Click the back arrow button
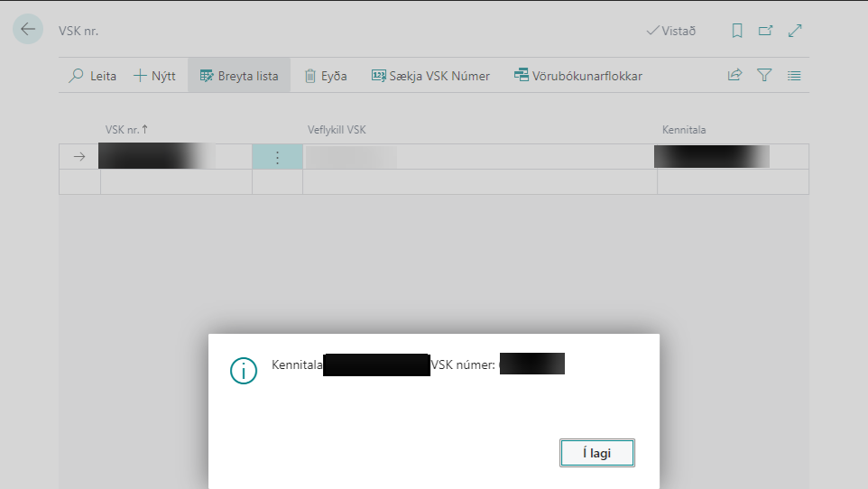Image resolution: width=868 pixels, height=489 pixels. [x=28, y=30]
